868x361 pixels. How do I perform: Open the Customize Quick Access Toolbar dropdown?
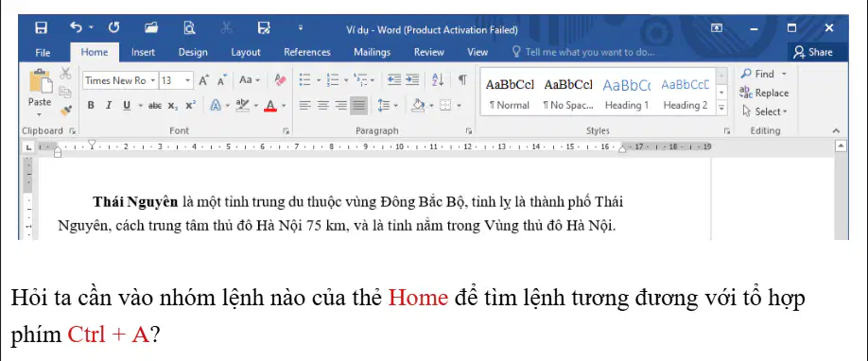click(x=301, y=27)
